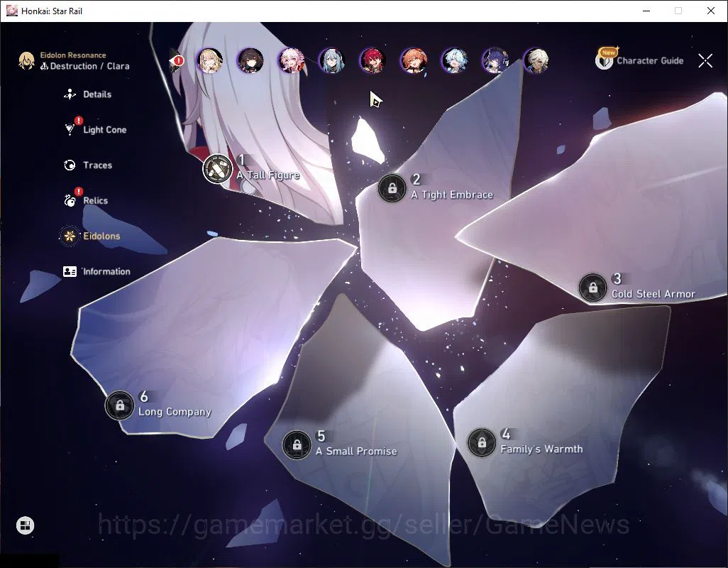Go to the Traces section
The height and width of the screenshot is (568, 728).
pyautogui.click(x=88, y=165)
